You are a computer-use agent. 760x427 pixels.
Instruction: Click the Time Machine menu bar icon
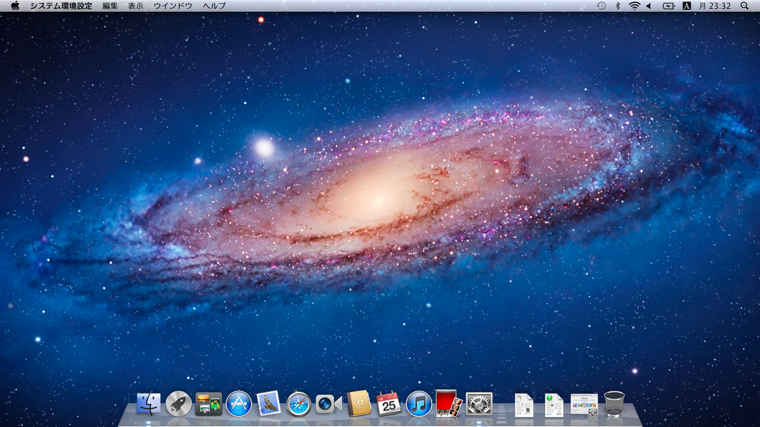click(601, 6)
